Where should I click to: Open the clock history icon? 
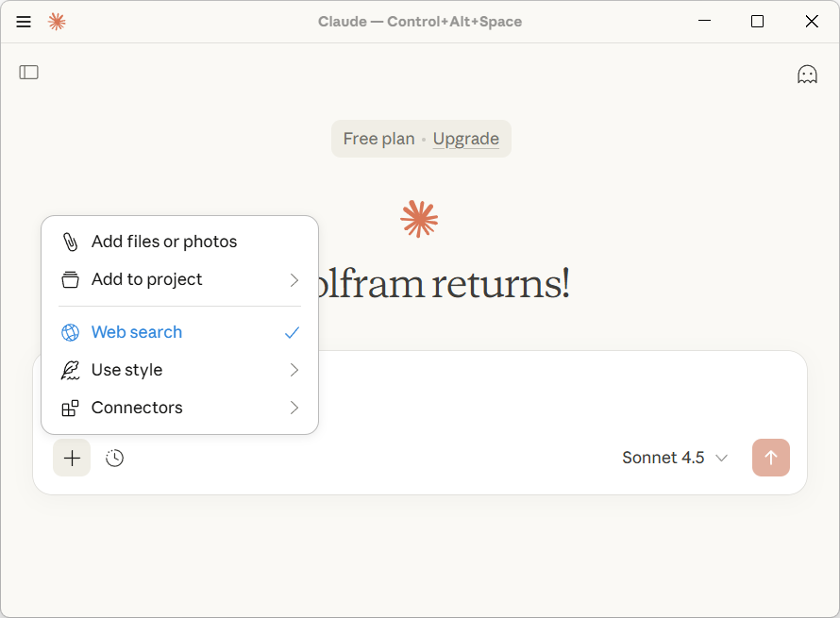tap(114, 459)
